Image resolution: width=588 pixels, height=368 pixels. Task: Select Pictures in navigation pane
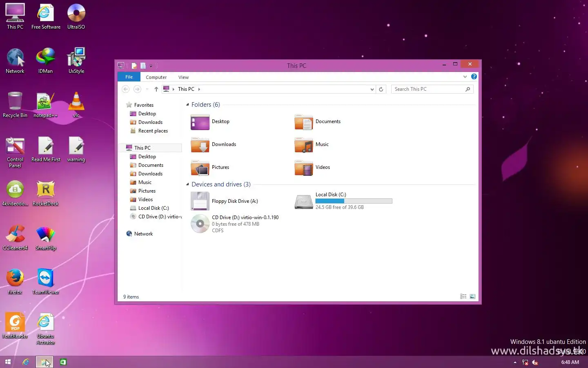click(x=143, y=191)
